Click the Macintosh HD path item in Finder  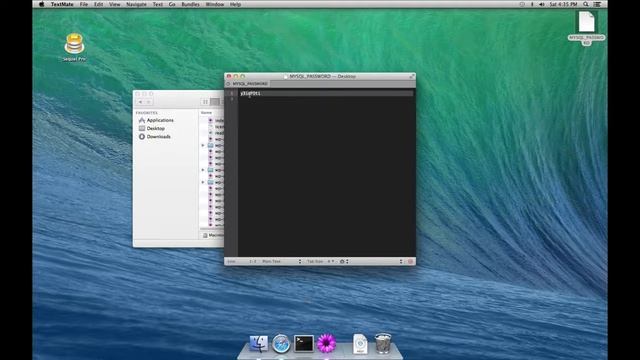click(213, 236)
